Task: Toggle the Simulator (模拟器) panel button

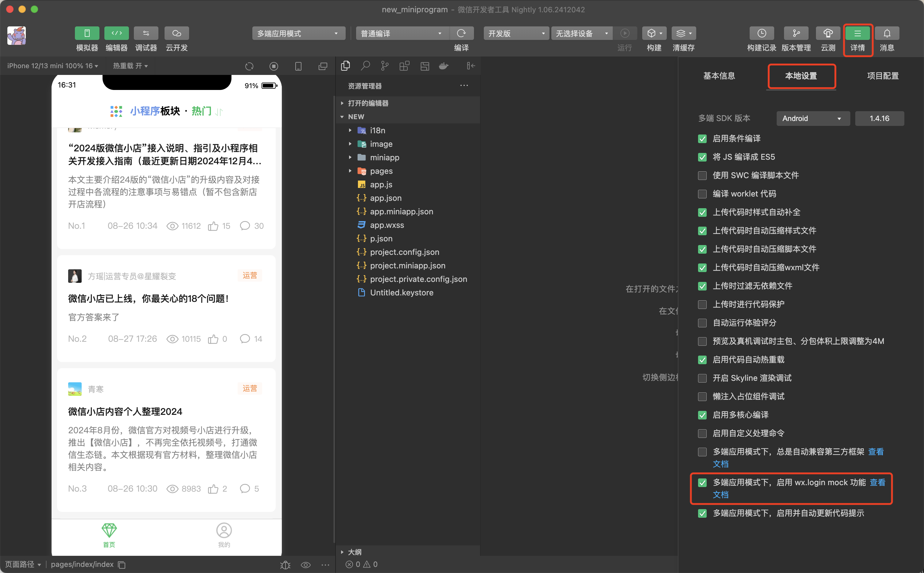Action: (x=87, y=33)
